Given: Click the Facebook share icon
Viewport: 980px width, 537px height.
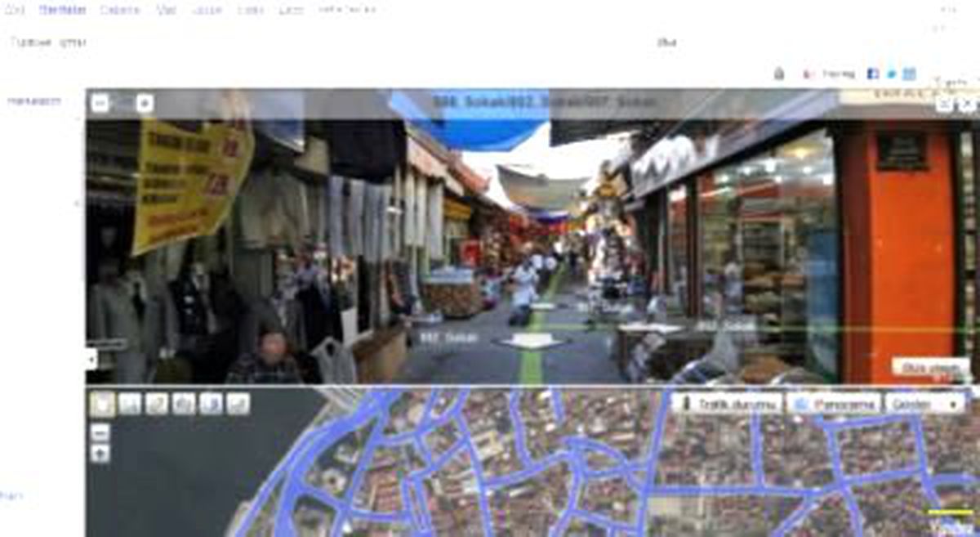Looking at the screenshot, I should (x=873, y=74).
